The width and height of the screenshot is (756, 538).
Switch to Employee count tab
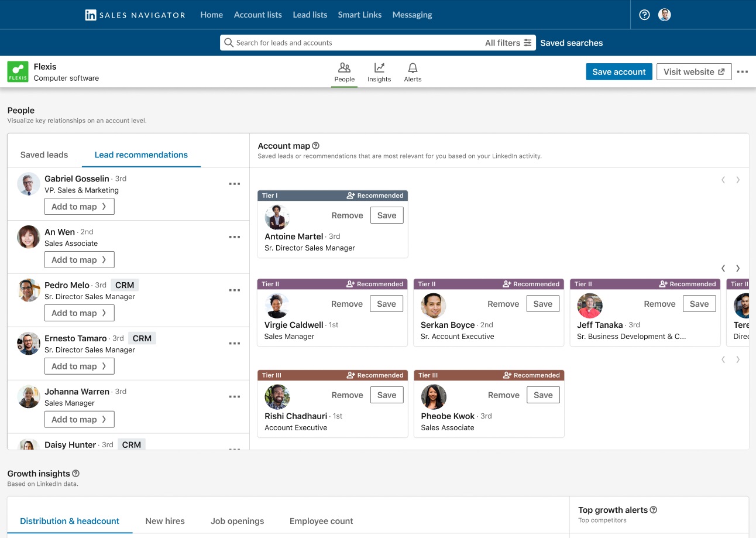[x=321, y=521]
